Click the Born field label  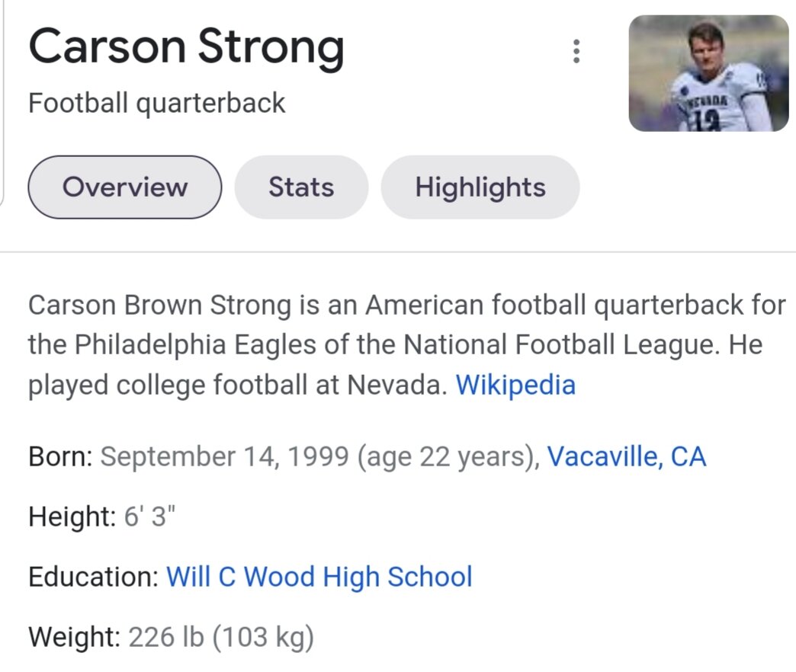point(60,456)
